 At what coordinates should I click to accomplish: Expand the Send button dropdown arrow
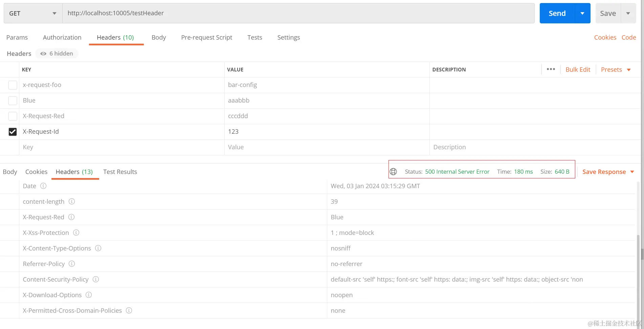(582, 13)
